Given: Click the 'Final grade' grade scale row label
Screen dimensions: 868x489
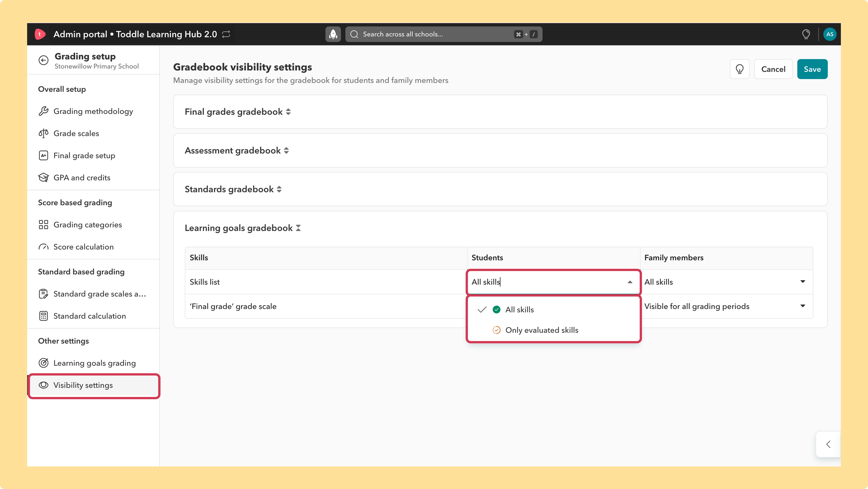Looking at the screenshot, I should 233,306.
